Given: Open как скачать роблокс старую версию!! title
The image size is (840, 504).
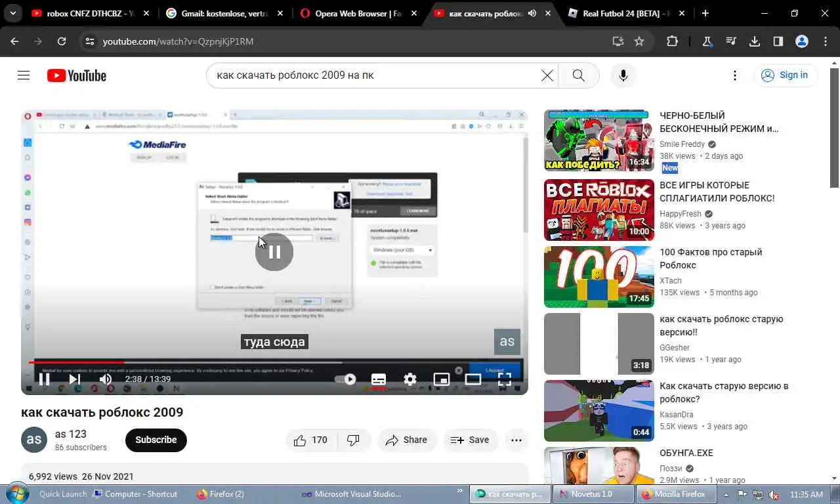Looking at the screenshot, I should pos(721,325).
